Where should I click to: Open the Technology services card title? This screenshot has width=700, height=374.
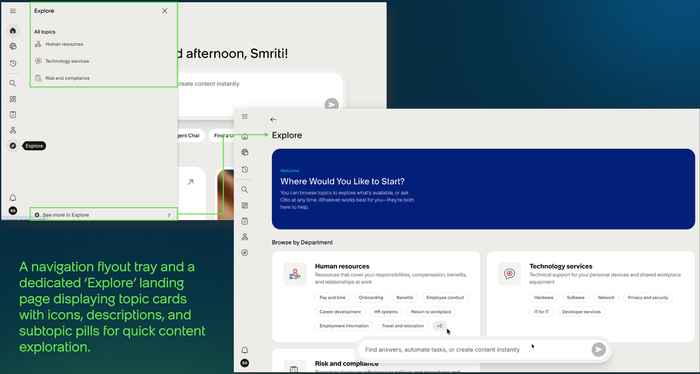click(x=561, y=266)
